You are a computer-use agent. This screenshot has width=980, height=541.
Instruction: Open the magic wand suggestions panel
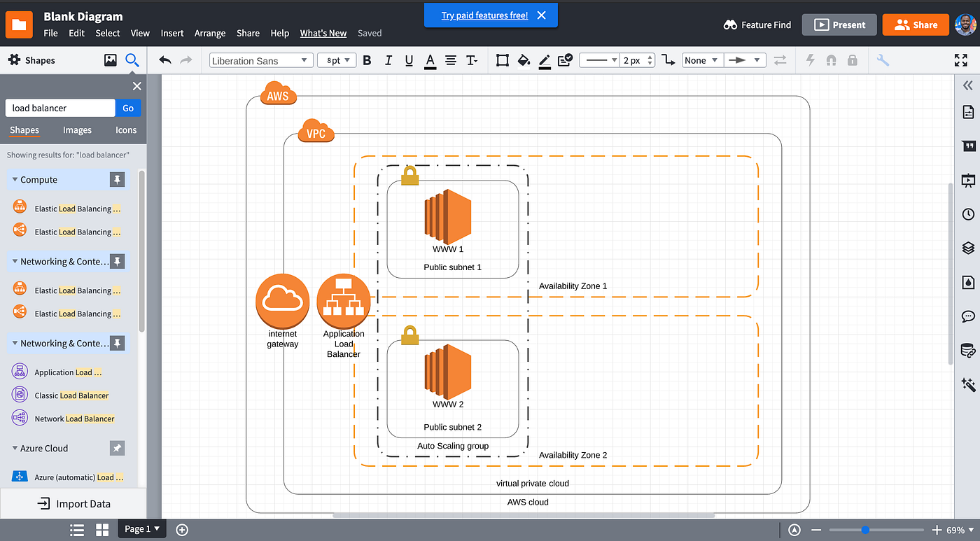(967, 384)
